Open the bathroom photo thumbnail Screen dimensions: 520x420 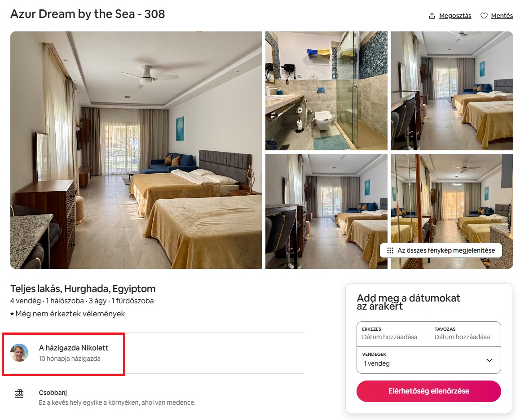[x=326, y=91]
